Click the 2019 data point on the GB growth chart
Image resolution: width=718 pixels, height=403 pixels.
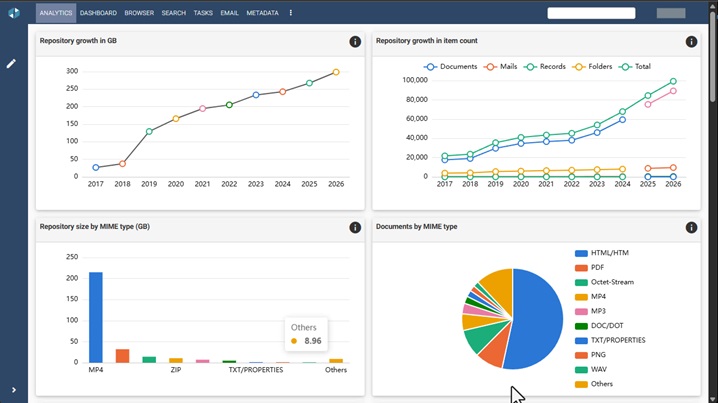pos(149,131)
